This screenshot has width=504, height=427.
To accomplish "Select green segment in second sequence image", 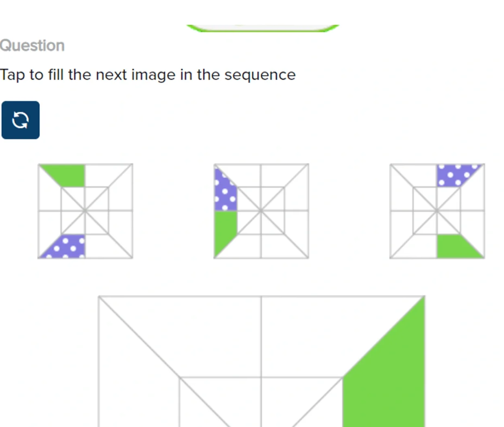I will pyautogui.click(x=224, y=229).
